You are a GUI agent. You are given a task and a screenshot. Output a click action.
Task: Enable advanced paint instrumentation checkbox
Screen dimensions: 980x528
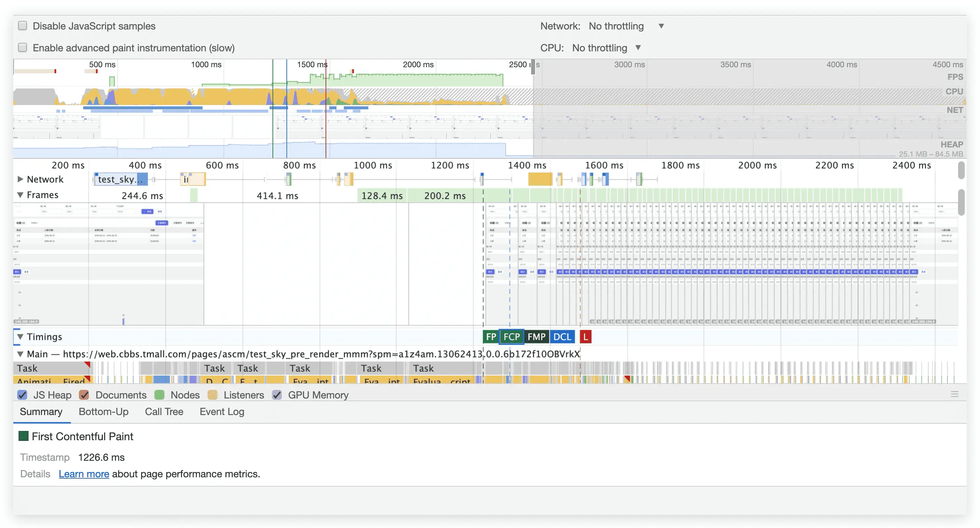pyautogui.click(x=23, y=48)
